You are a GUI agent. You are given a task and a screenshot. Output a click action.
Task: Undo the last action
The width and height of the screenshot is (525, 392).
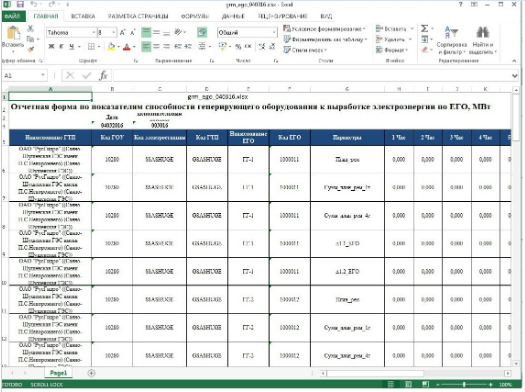coord(33,4)
